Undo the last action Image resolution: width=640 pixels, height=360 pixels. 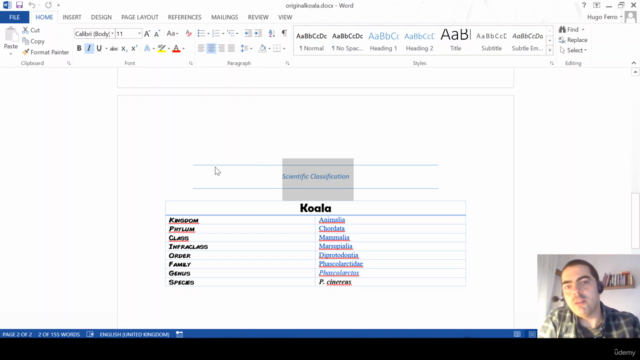click(32, 5)
